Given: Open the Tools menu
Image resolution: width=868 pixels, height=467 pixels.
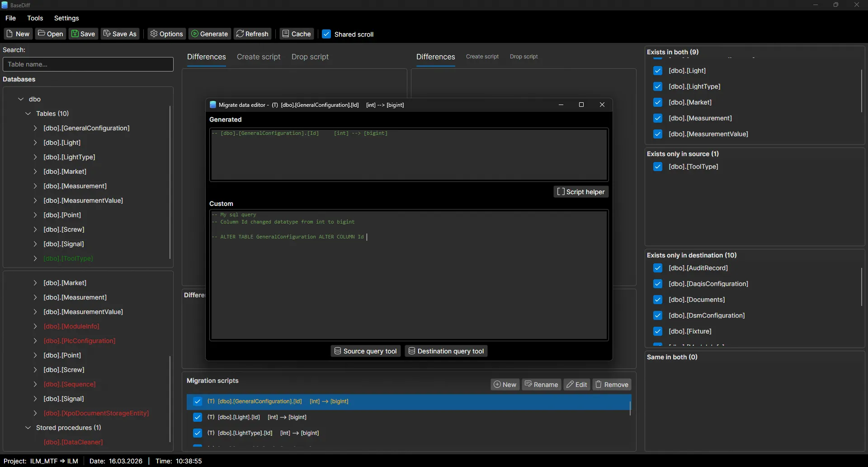Looking at the screenshot, I should click(x=35, y=18).
